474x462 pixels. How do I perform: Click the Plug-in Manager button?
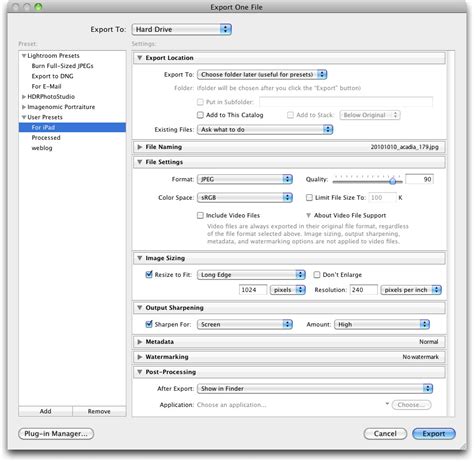tap(56, 434)
